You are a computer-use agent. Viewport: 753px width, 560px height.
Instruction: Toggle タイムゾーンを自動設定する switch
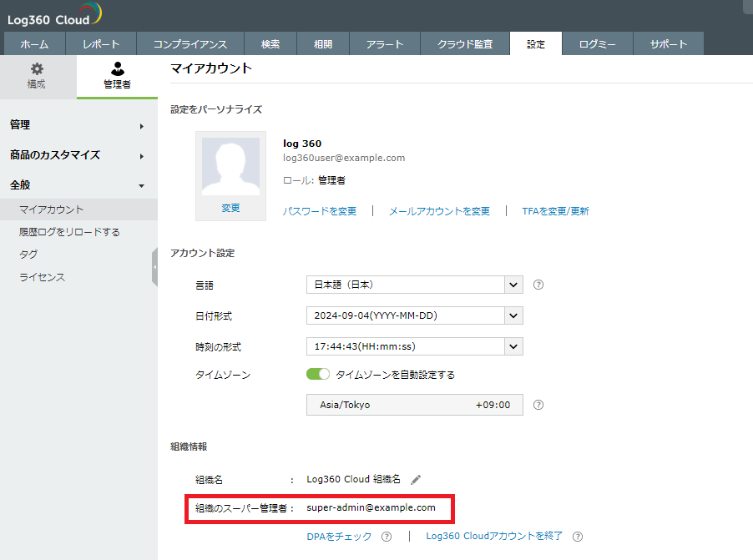(319, 375)
